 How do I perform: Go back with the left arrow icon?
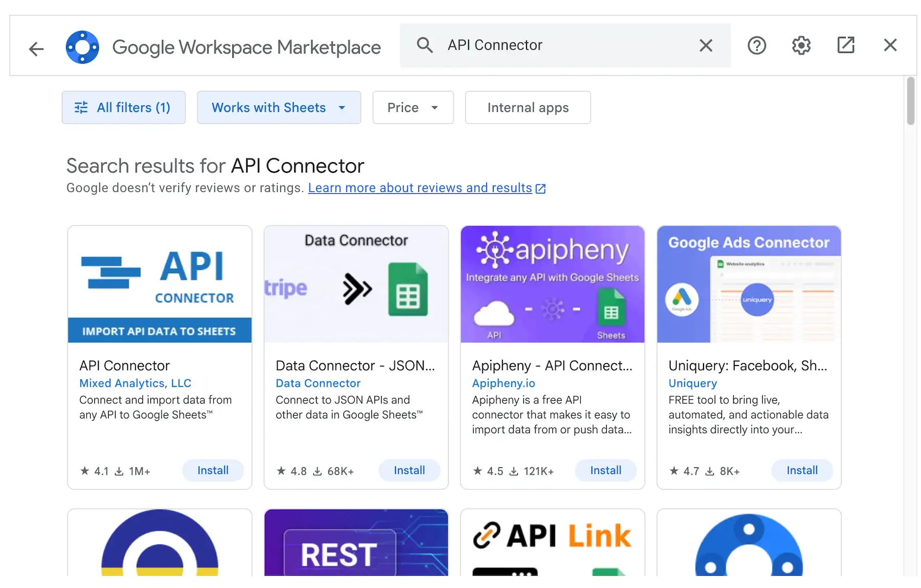pos(36,49)
